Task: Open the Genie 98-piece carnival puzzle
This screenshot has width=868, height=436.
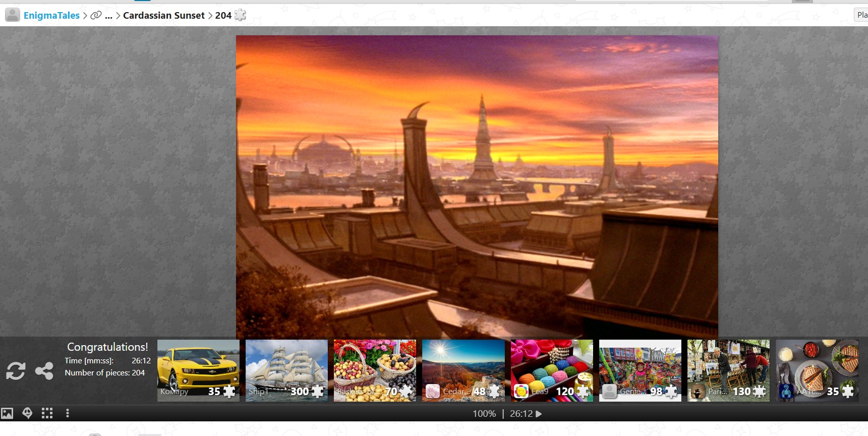Action: [640, 370]
